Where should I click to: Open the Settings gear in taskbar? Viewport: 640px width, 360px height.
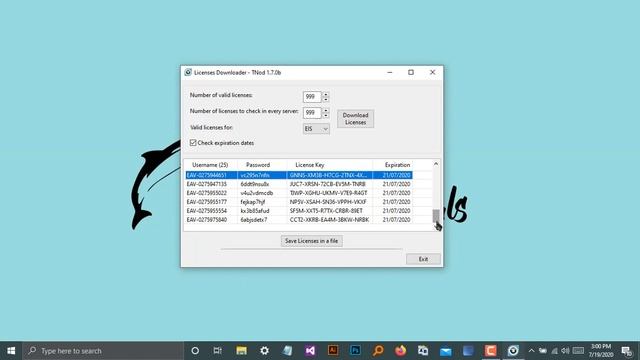264,351
